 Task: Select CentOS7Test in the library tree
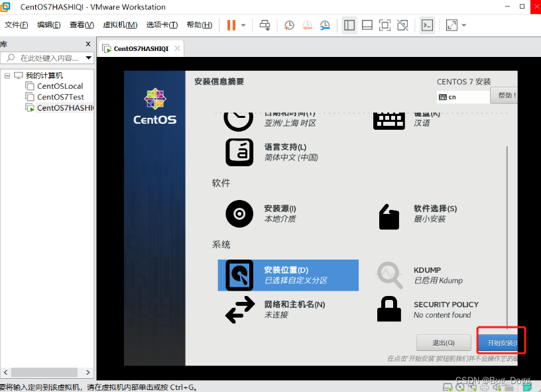point(60,97)
